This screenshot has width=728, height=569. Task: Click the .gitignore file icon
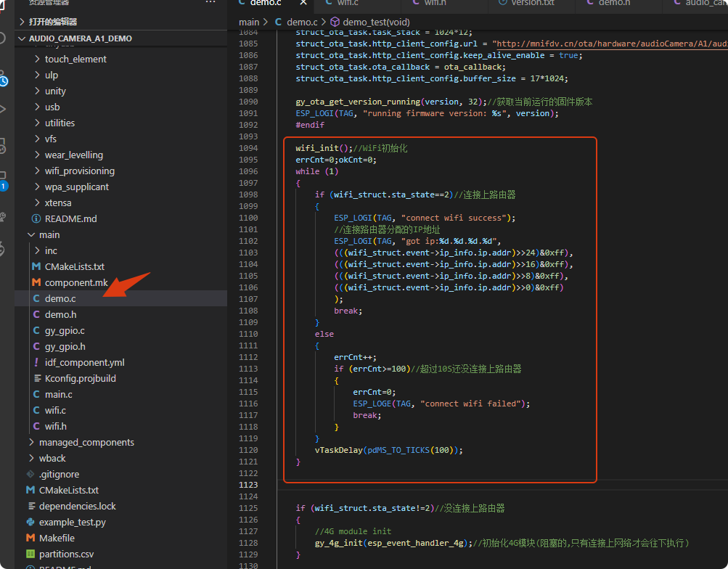pyautogui.click(x=30, y=474)
